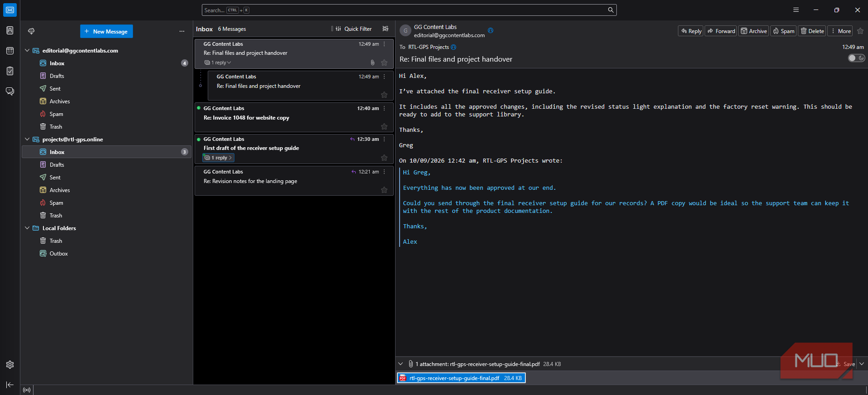Click the paperclip attachment icon in the message list
The width and height of the screenshot is (868, 395).
click(372, 63)
